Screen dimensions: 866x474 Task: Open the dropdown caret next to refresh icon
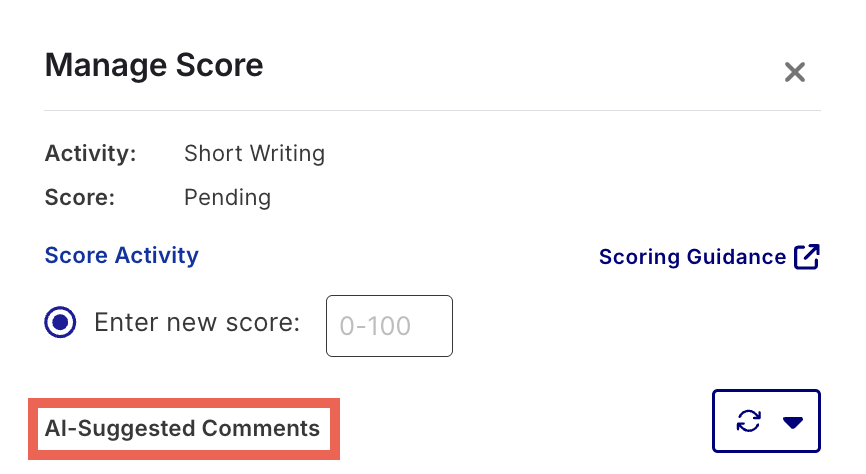793,422
